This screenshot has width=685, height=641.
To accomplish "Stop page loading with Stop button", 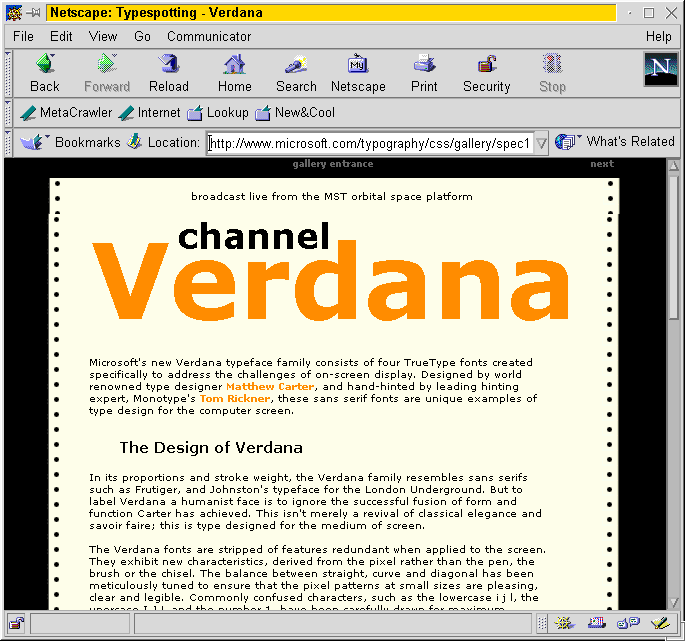I will point(552,73).
